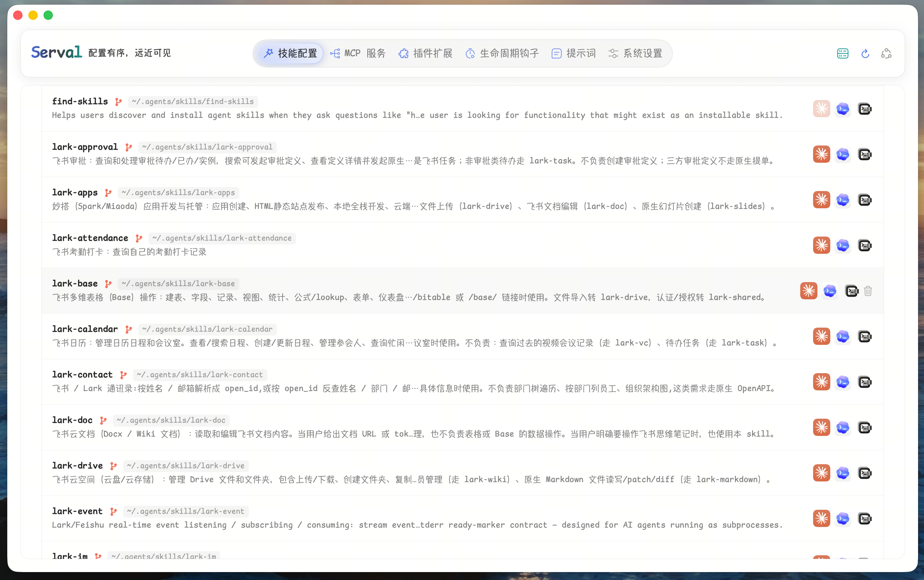Click the branch icon beside lark-apps
This screenshot has width=924, height=580.
(x=108, y=193)
